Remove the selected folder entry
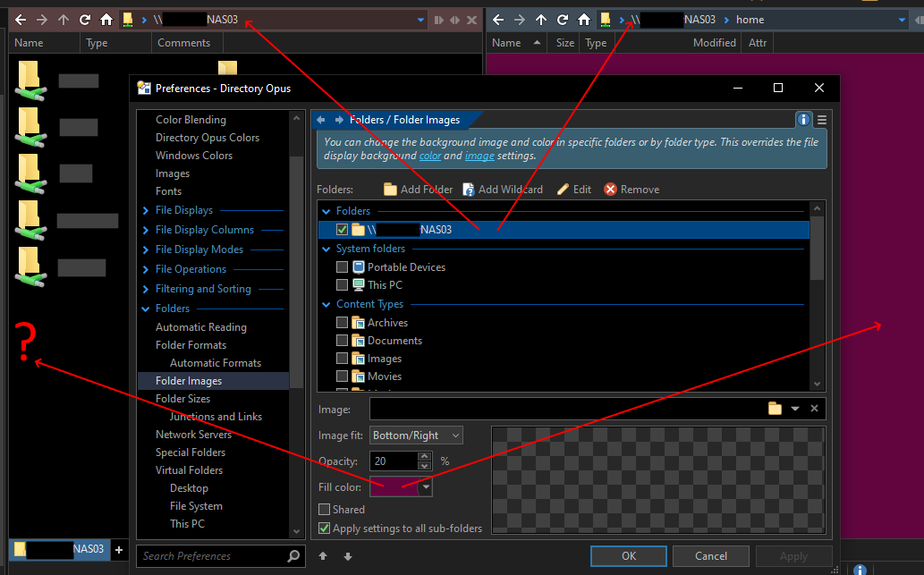The image size is (924, 575). (632, 189)
